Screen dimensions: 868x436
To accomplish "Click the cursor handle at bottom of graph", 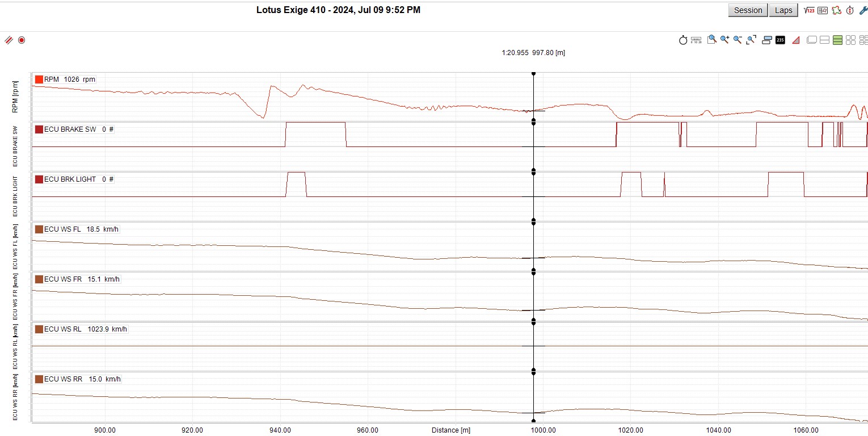I will (x=533, y=421).
